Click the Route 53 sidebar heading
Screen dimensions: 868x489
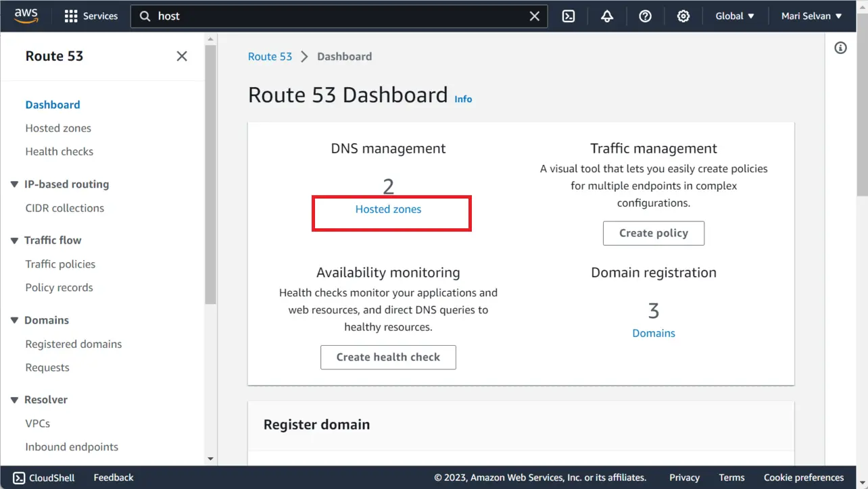click(54, 56)
